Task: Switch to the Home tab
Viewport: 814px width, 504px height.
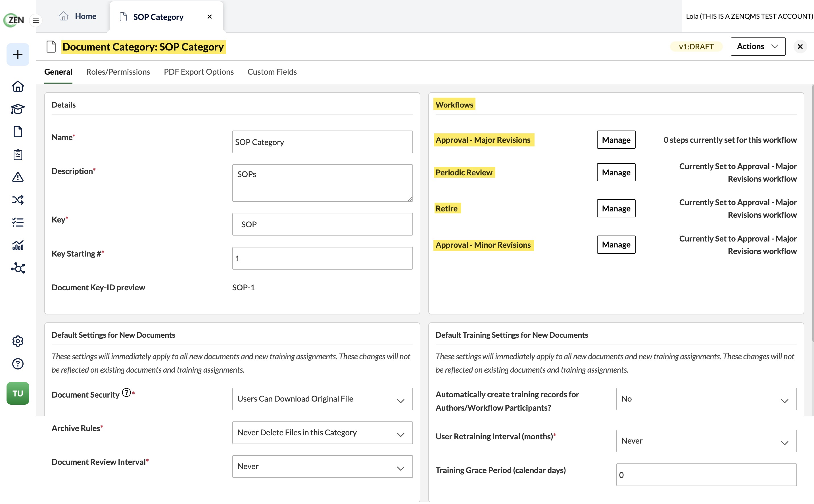Action: coord(78,16)
